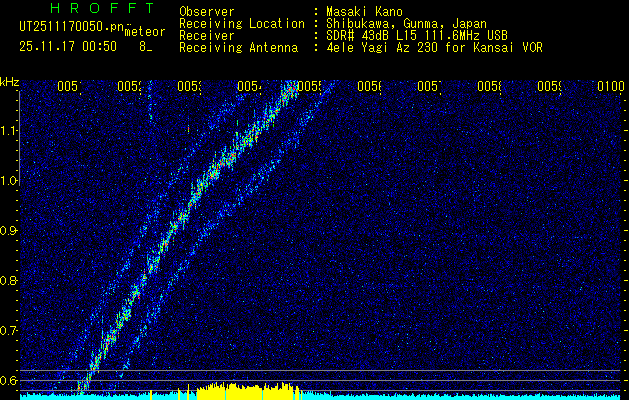Click the date stamp 25.11.17 00:50
629x400 pixels.
point(68,46)
